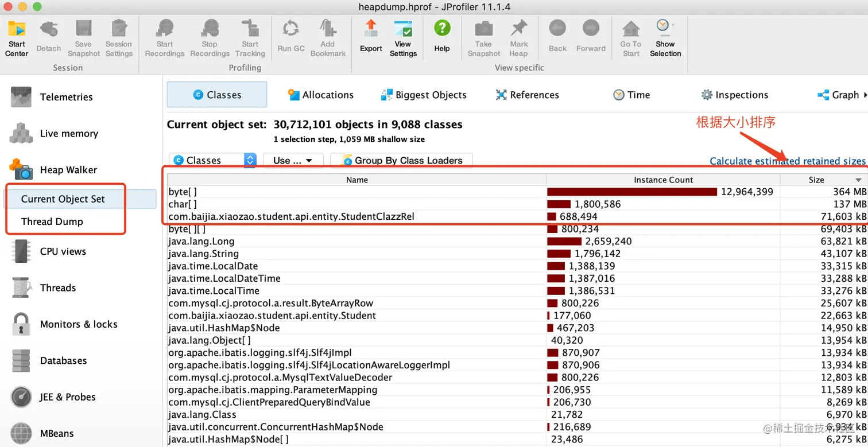Select the MysqlTextValueDecoder row
The width and height of the screenshot is (868, 447).
(x=517, y=378)
